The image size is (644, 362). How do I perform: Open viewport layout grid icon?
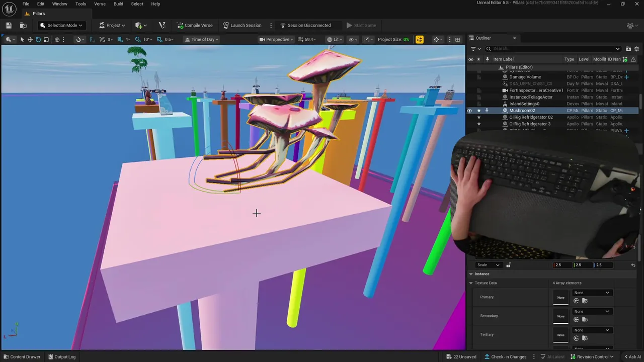[457, 39]
